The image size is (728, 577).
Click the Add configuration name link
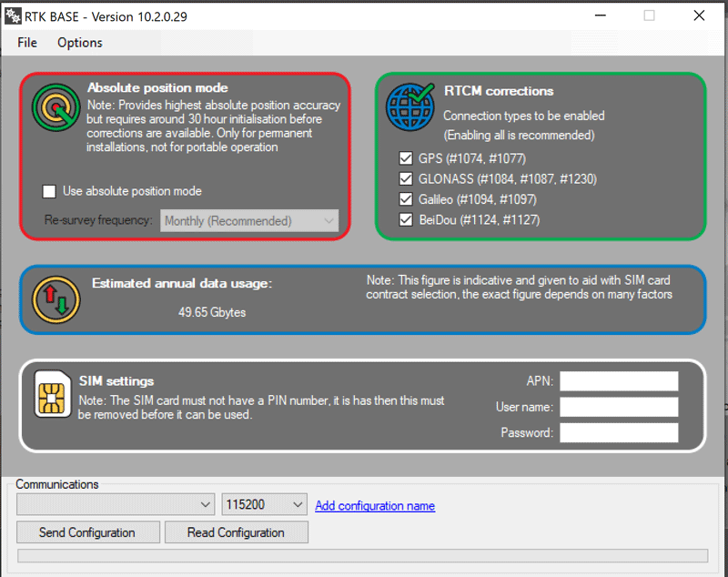375,506
